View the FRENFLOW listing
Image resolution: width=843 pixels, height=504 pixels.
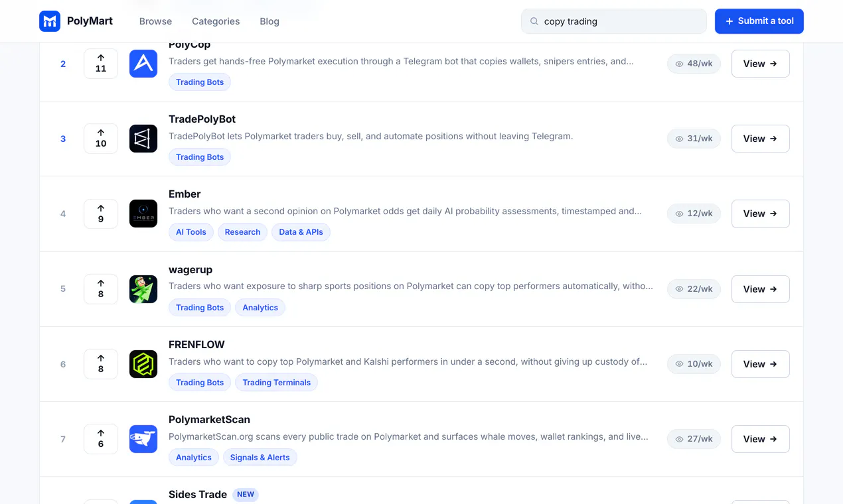point(761,364)
